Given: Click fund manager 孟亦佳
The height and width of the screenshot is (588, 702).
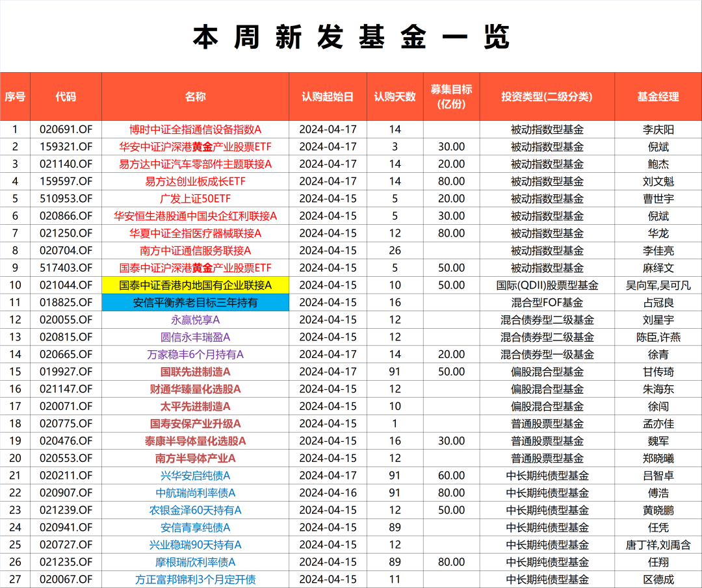Looking at the screenshot, I should coord(658,424).
